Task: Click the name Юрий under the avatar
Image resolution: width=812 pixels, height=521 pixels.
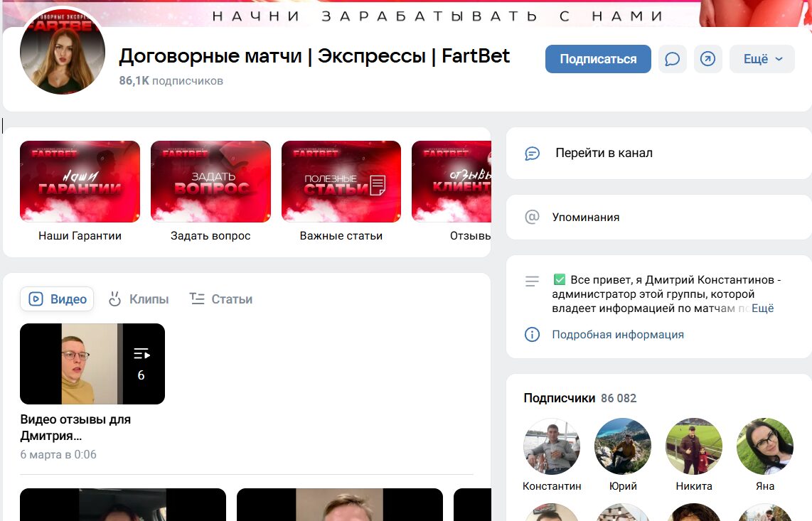Action: click(623, 485)
